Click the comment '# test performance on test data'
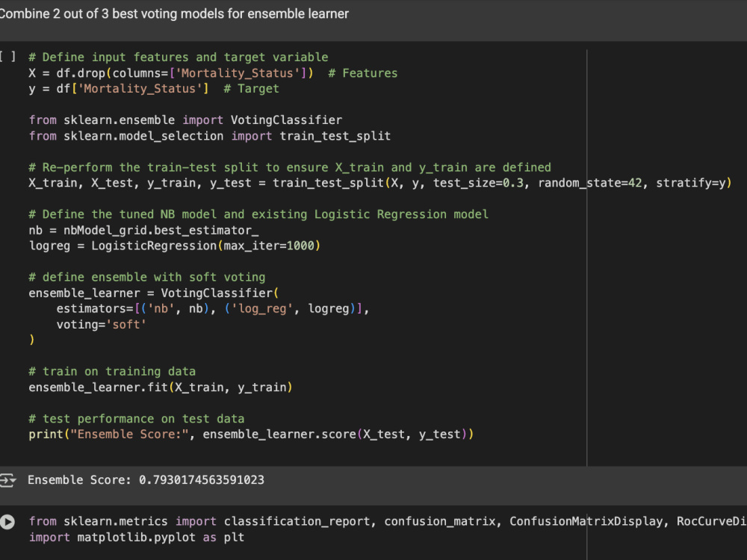This screenshot has width=747, height=560. 136,419
